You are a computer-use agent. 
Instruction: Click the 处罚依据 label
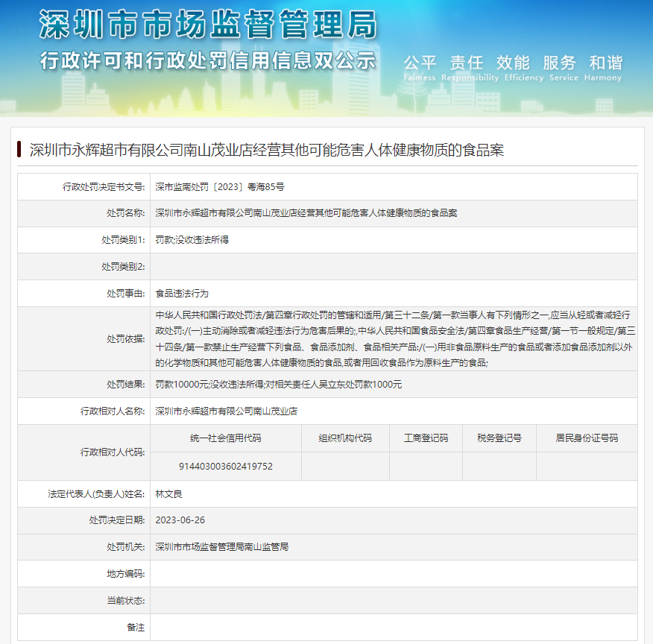point(126,339)
